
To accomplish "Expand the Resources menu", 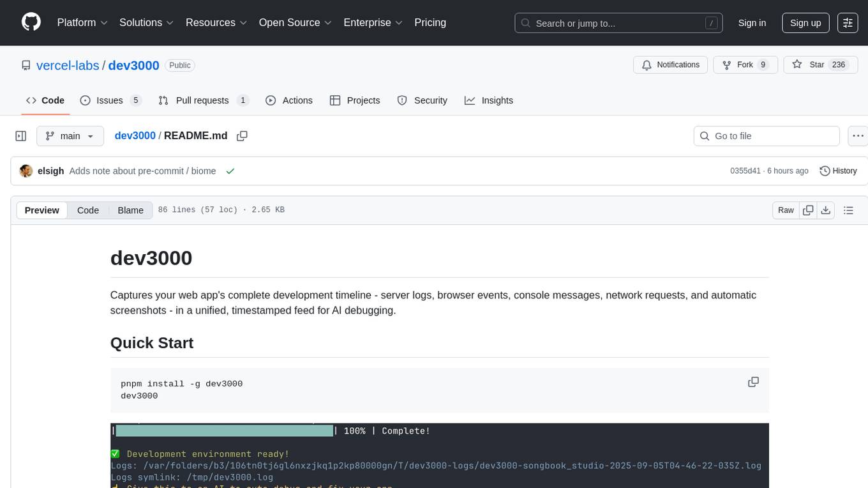I will (x=216, y=22).
